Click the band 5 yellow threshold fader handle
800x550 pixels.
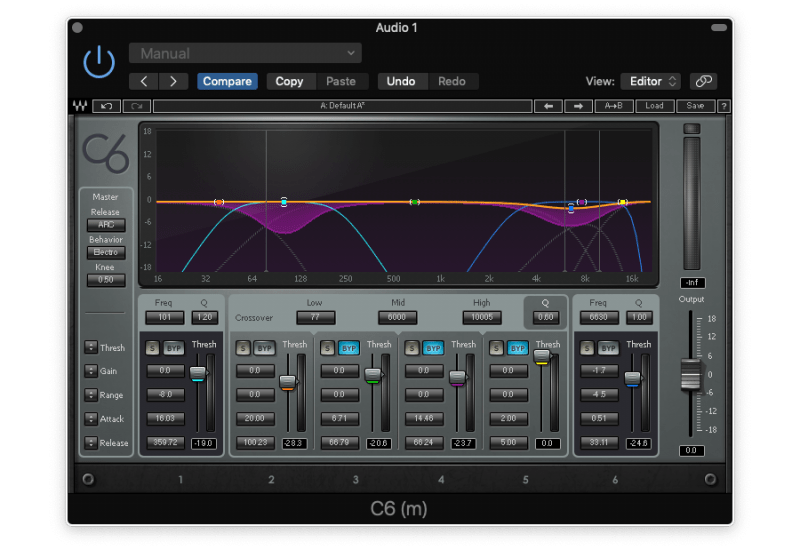click(542, 357)
